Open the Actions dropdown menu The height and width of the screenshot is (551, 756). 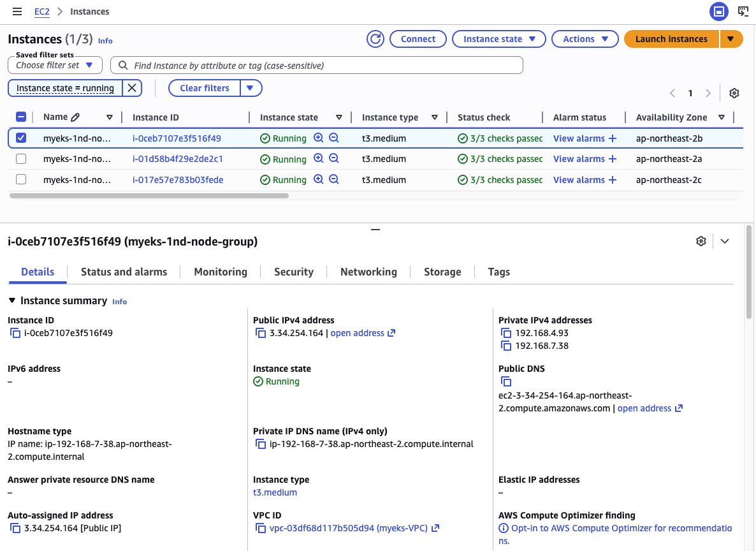[585, 39]
